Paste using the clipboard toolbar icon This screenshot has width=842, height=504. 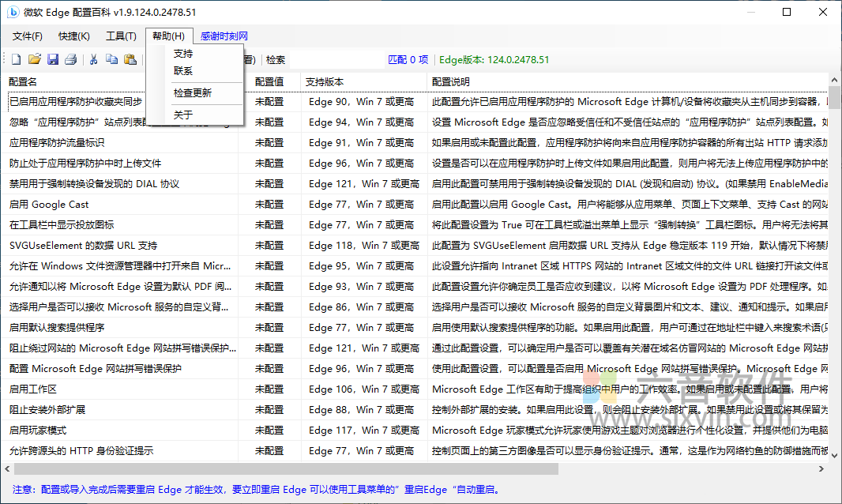pos(130,58)
